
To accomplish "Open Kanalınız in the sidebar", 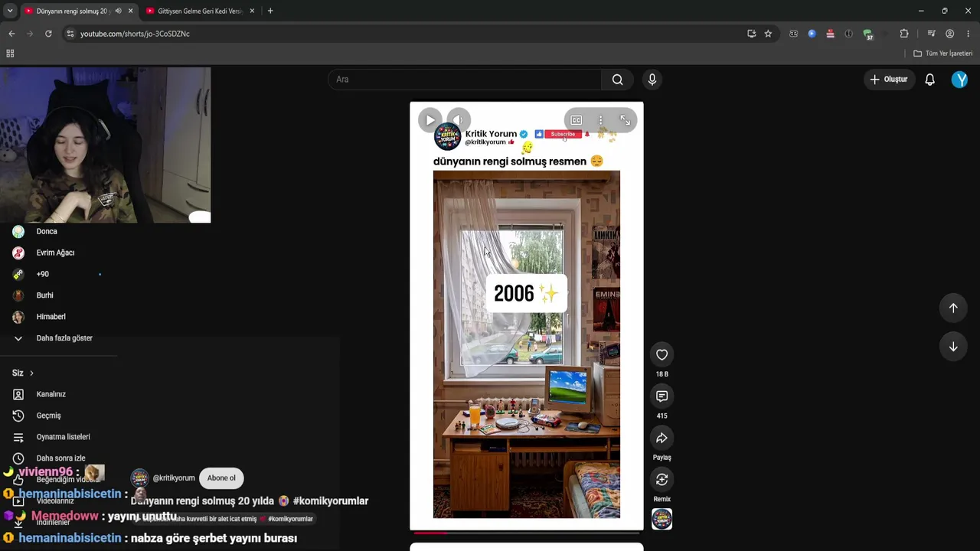I will pyautogui.click(x=52, y=394).
